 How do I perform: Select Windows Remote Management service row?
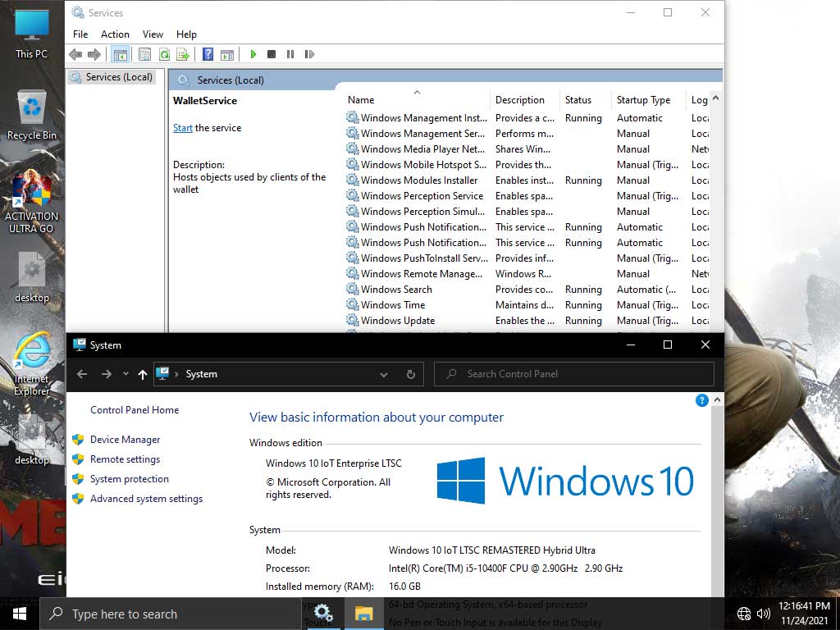527,274
